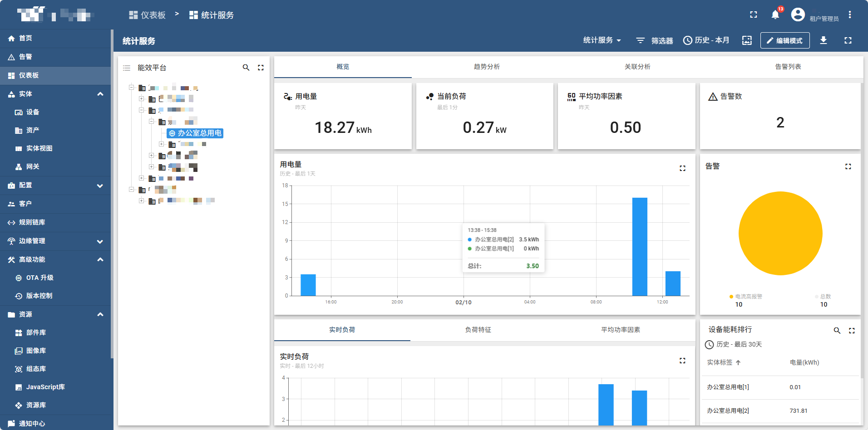Switch to the 概览 tab
This screenshot has height=430, width=868.
tap(343, 67)
